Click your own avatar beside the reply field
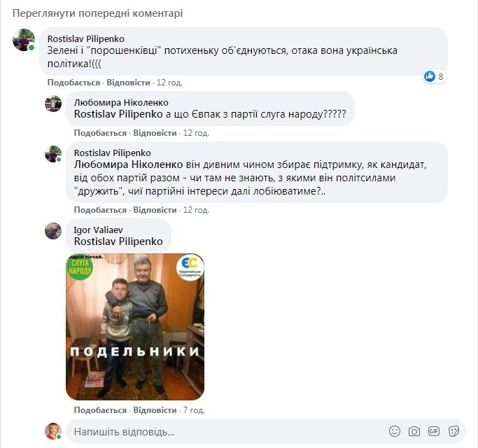The width and height of the screenshot is (478, 448). 53,431
